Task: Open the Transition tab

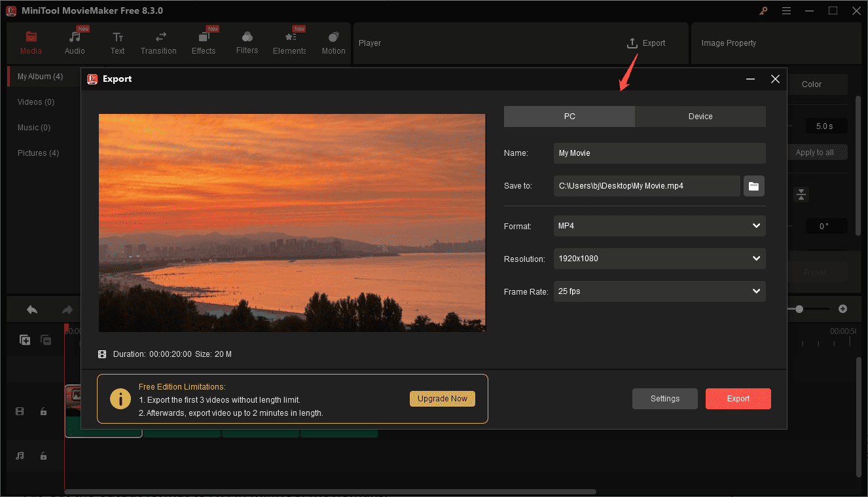Action: (158, 43)
